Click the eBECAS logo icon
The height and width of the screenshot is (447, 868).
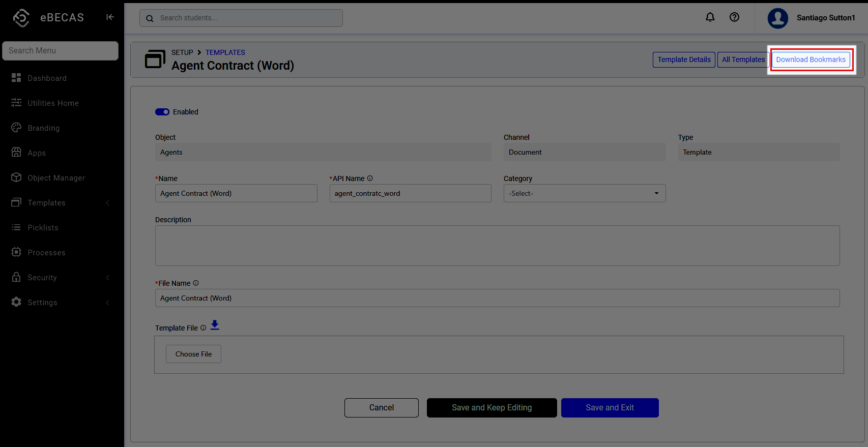21,18
